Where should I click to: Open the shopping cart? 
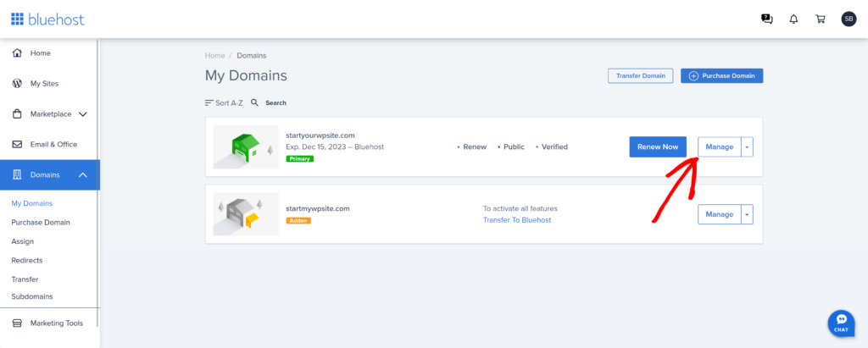[x=820, y=19]
